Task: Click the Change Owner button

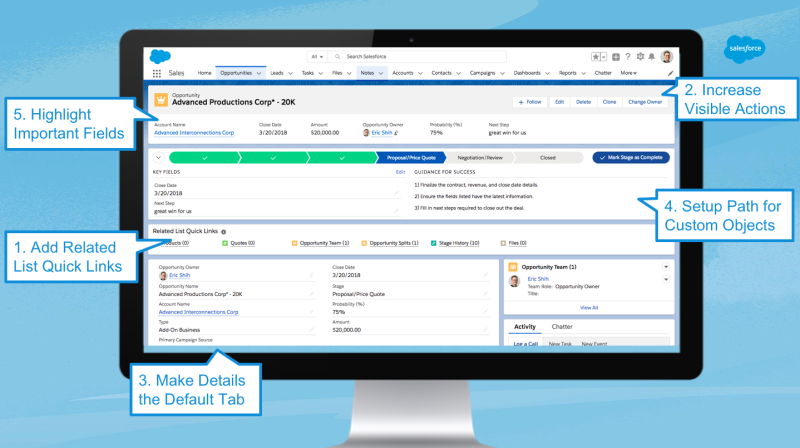Action: (x=645, y=102)
